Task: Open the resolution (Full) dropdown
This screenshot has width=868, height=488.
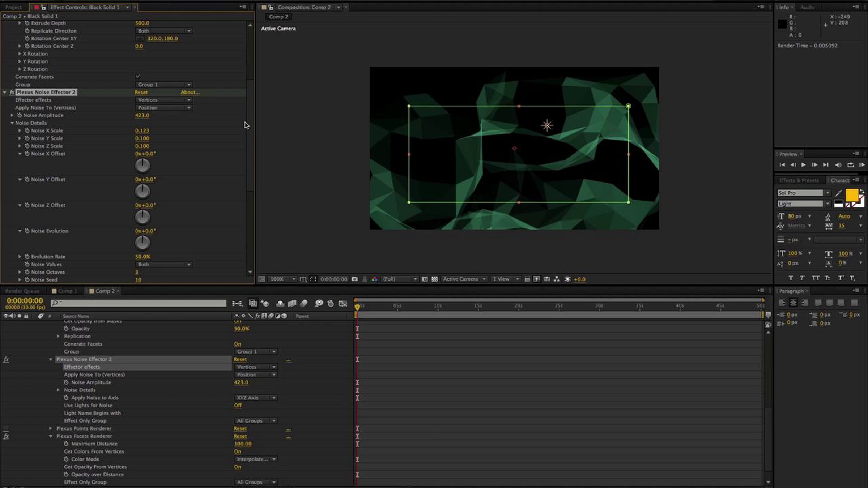Action: [x=400, y=279]
